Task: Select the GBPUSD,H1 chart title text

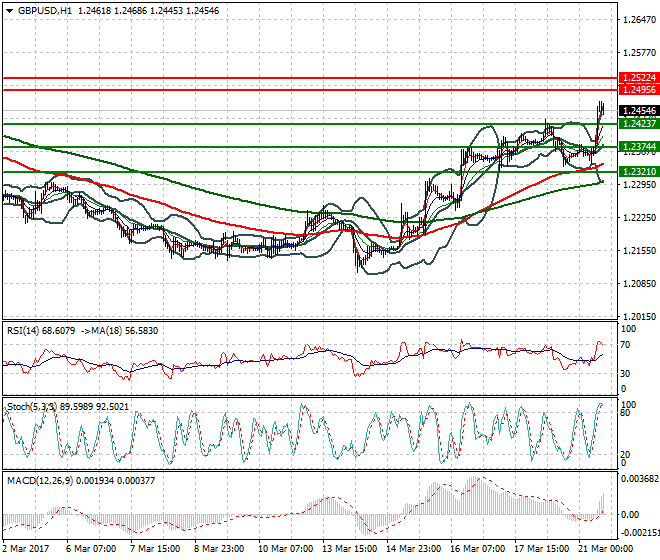Action: [45, 11]
